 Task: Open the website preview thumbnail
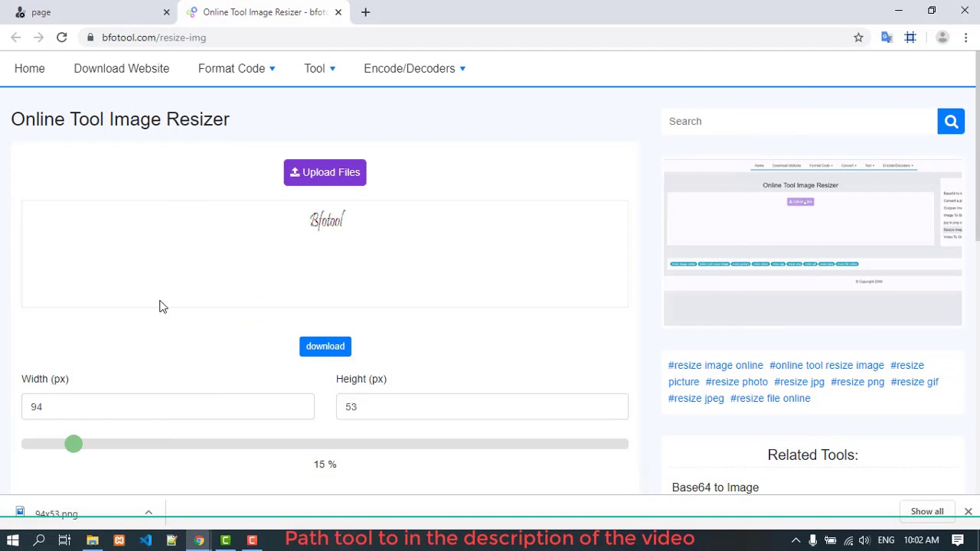(x=812, y=243)
